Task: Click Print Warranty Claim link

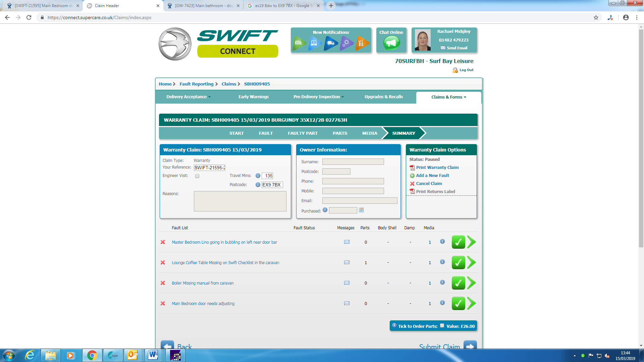Action: pos(437,168)
